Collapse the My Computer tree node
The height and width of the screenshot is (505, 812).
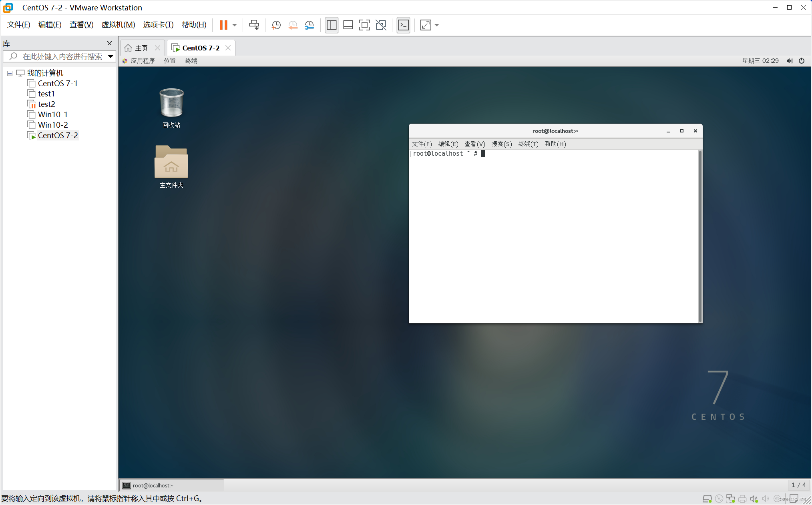[10, 73]
